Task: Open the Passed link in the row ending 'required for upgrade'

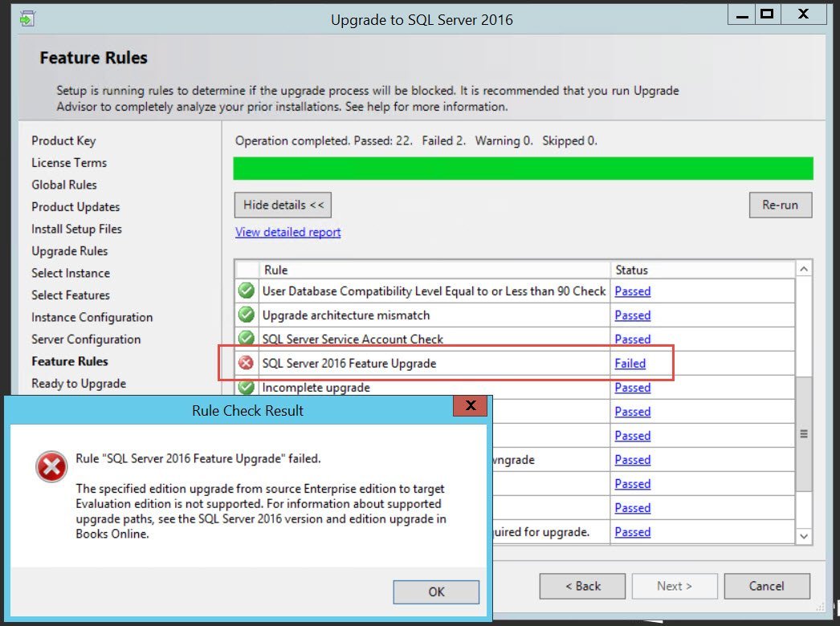Action: [633, 532]
